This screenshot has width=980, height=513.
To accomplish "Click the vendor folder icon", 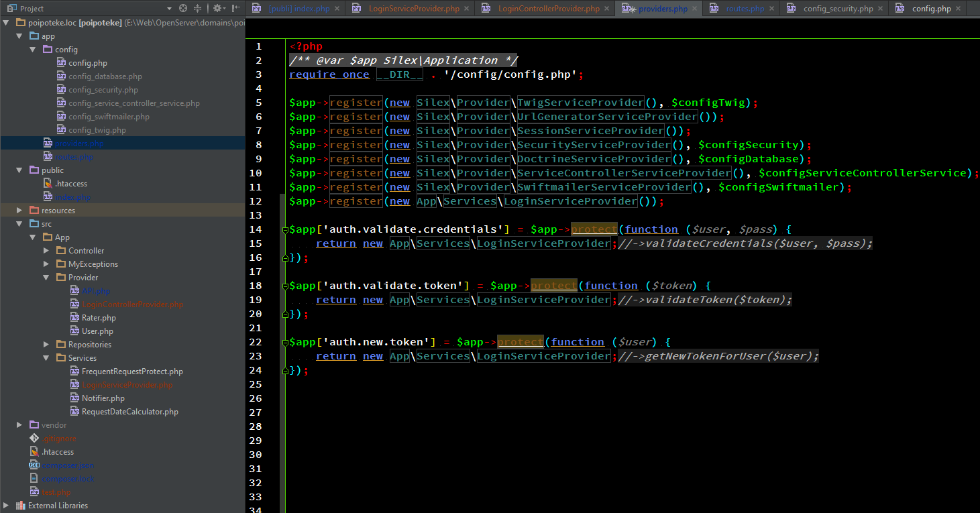I will (x=34, y=425).
